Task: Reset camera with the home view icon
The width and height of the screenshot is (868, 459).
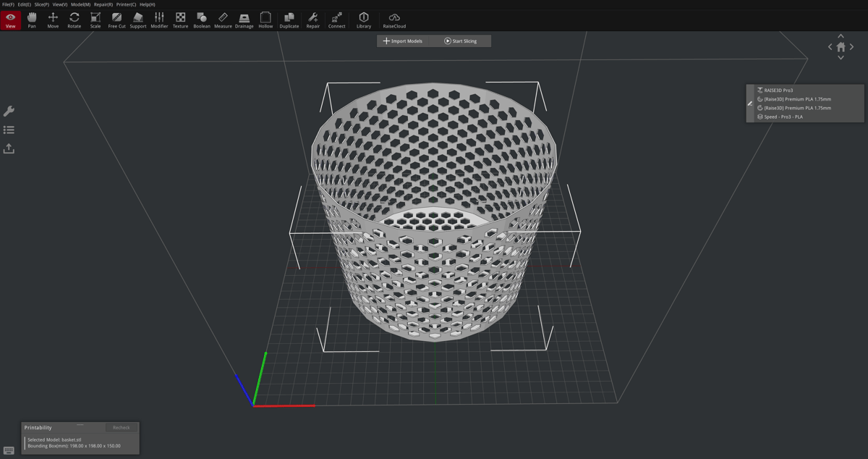Action: tap(841, 47)
